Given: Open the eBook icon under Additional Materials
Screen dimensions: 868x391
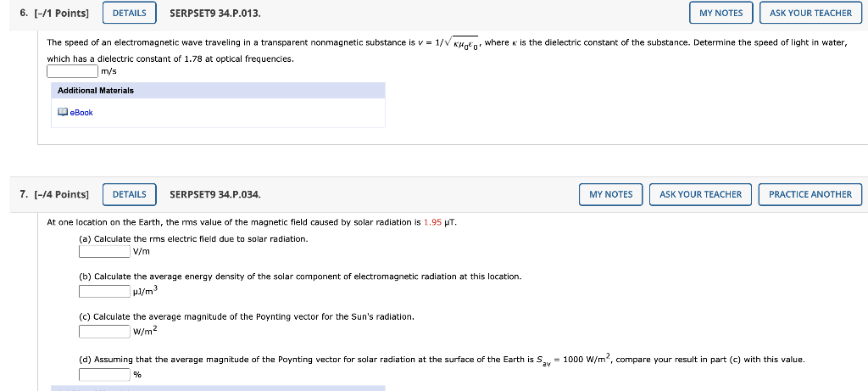Looking at the screenshot, I should point(63,113).
